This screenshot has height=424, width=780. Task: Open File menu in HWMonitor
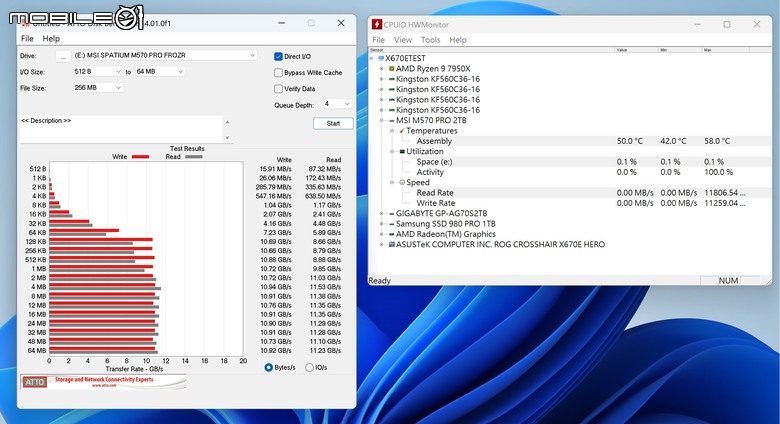(x=378, y=40)
